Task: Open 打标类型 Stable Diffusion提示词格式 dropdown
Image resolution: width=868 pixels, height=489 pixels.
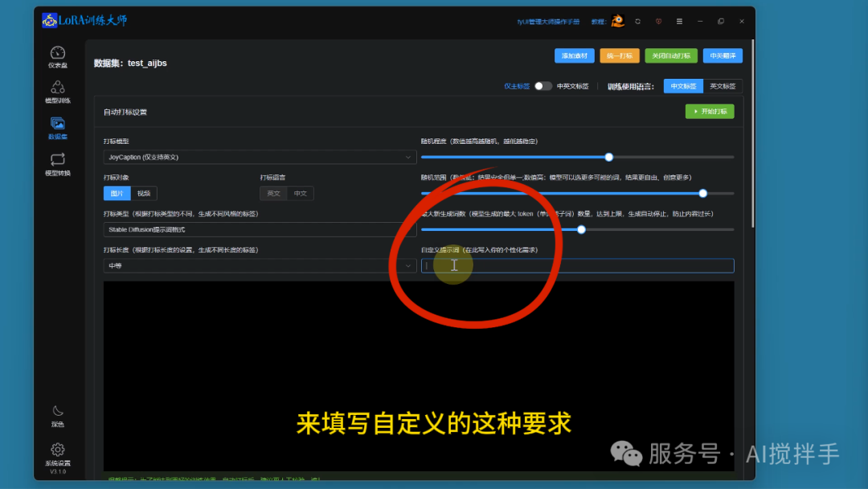Action: point(260,229)
